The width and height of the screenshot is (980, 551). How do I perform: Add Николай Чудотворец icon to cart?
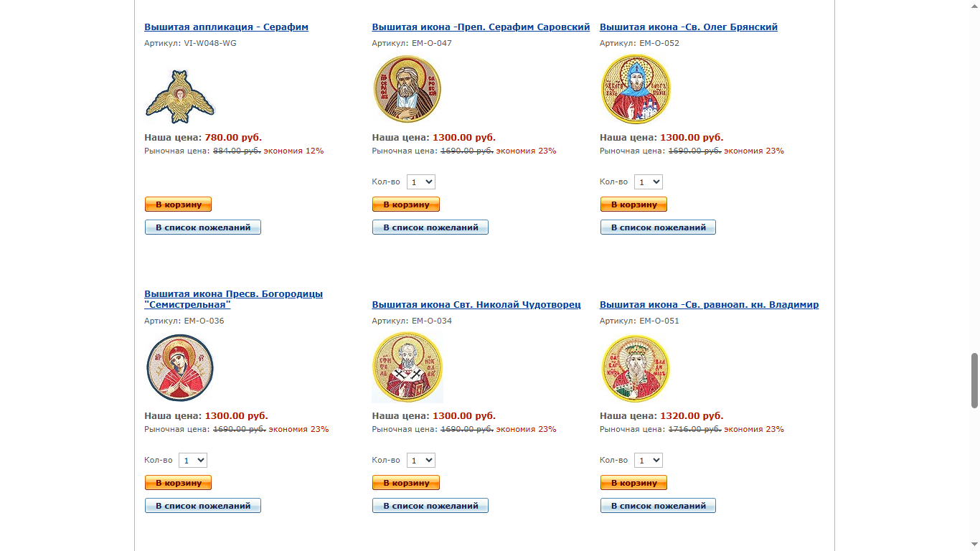click(406, 483)
